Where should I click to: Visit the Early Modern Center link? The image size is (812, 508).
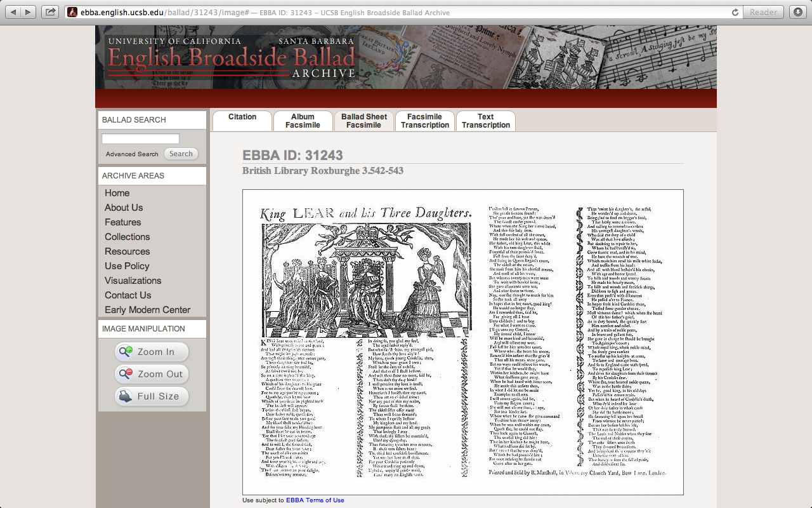pos(148,310)
